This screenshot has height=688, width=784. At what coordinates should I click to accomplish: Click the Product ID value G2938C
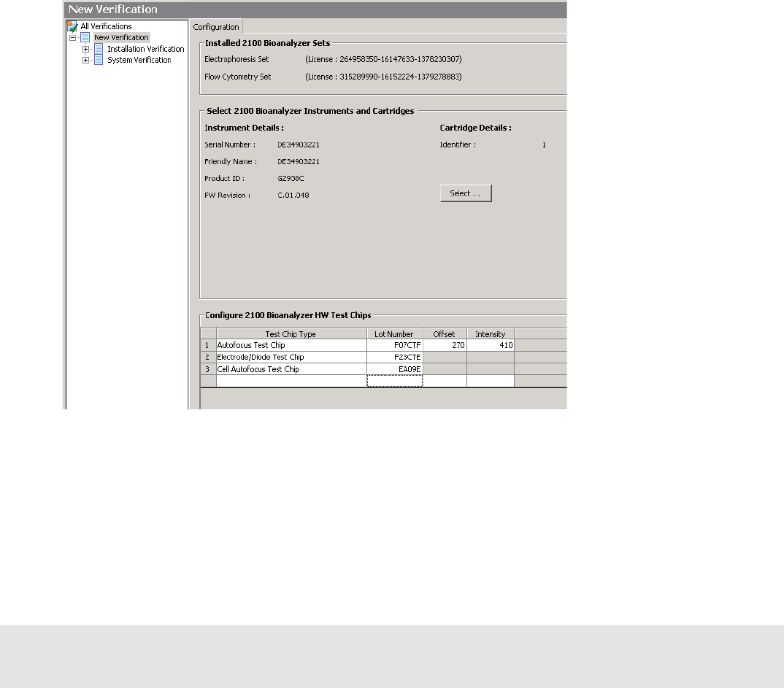point(291,178)
